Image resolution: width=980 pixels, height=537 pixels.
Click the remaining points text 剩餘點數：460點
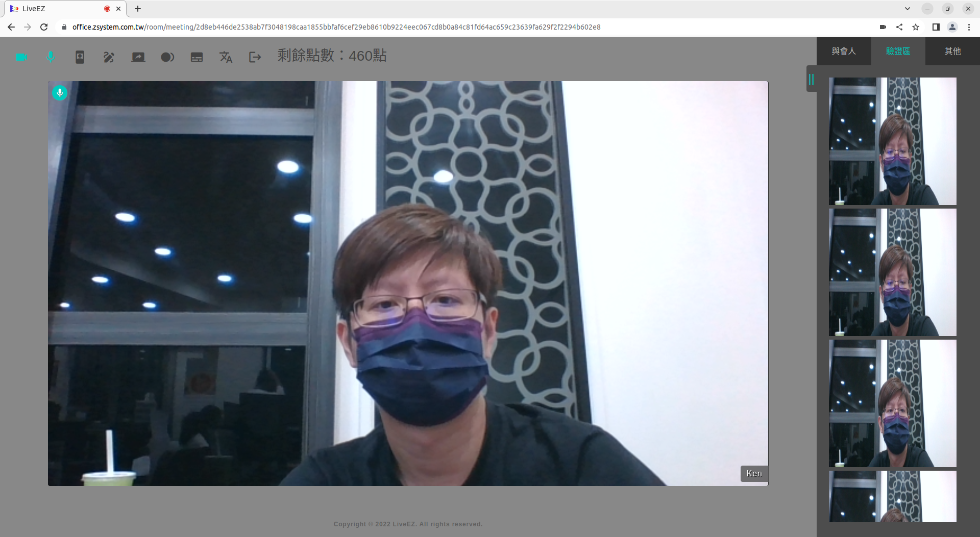(x=332, y=55)
